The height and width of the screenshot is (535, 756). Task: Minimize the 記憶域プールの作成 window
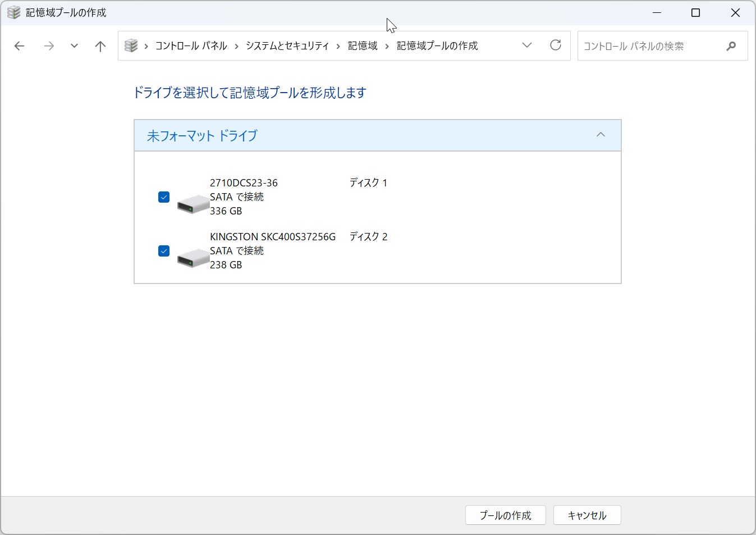coord(657,12)
